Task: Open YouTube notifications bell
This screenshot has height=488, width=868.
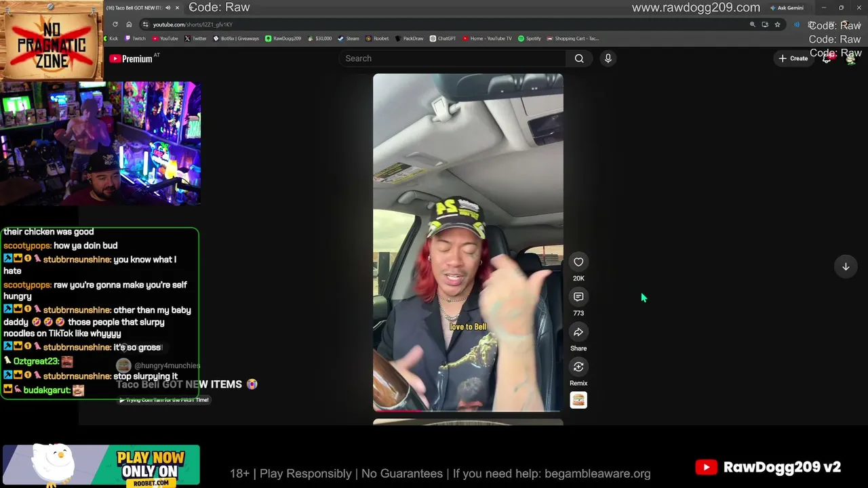Action: [x=827, y=58]
